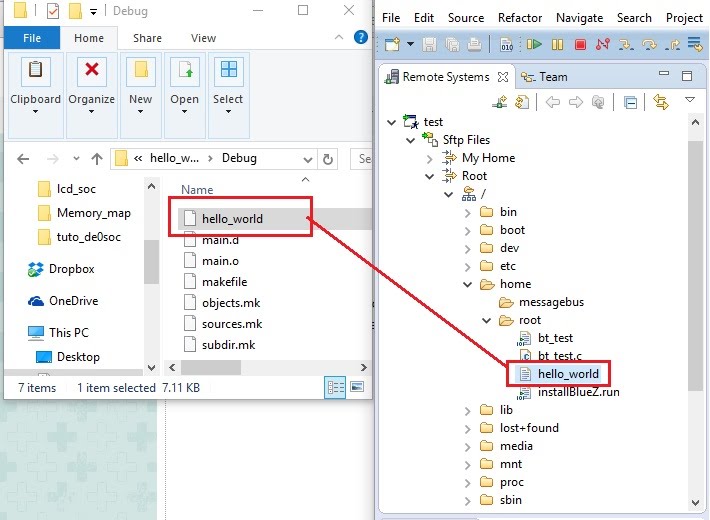Screen dimensions: 710x520
Task: Click the Explorer help question mark icon
Action: pyautogui.click(x=360, y=37)
